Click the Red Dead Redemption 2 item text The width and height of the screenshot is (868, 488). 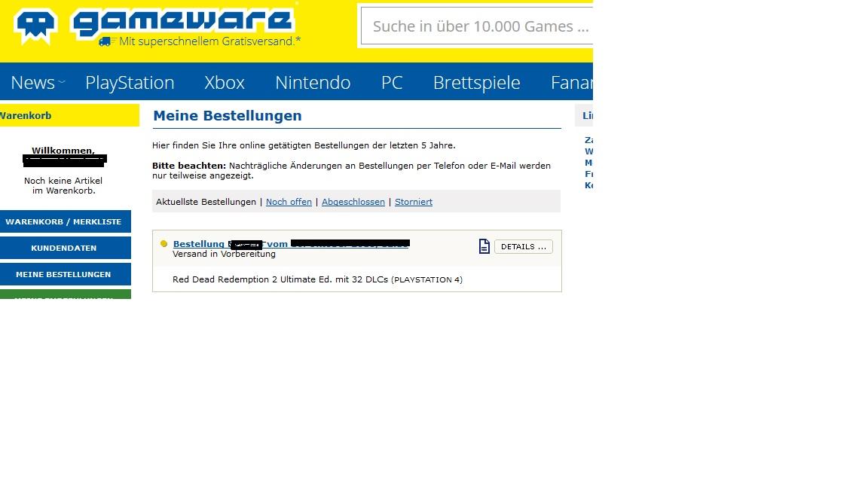(x=317, y=279)
